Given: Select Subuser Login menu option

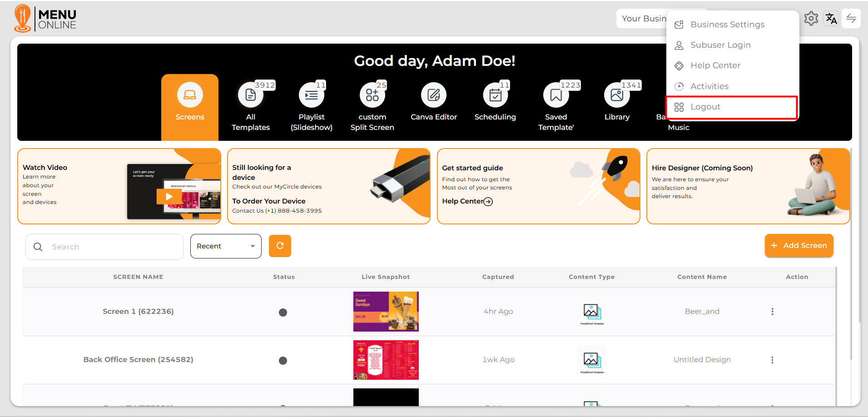Looking at the screenshot, I should pos(720,45).
